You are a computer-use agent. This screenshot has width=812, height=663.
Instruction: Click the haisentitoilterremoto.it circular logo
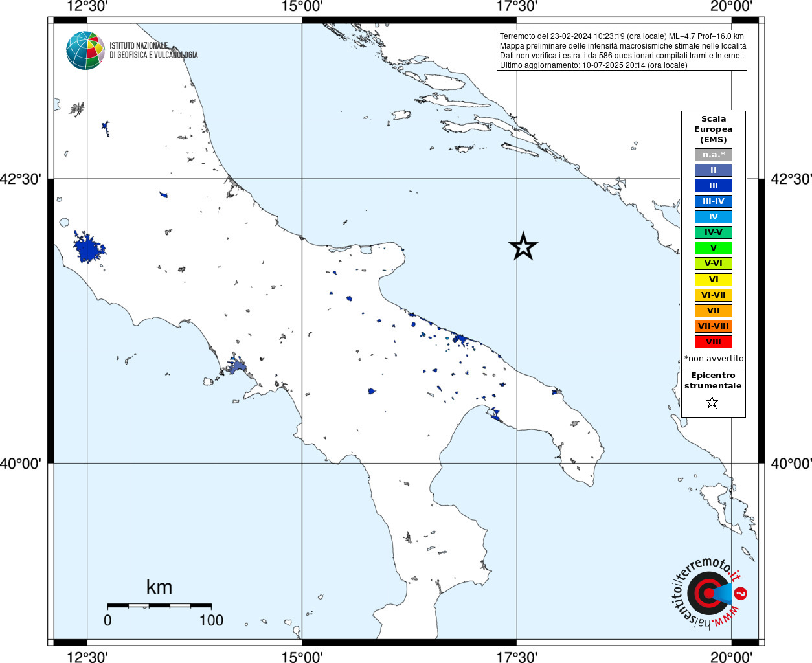(709, 592)
